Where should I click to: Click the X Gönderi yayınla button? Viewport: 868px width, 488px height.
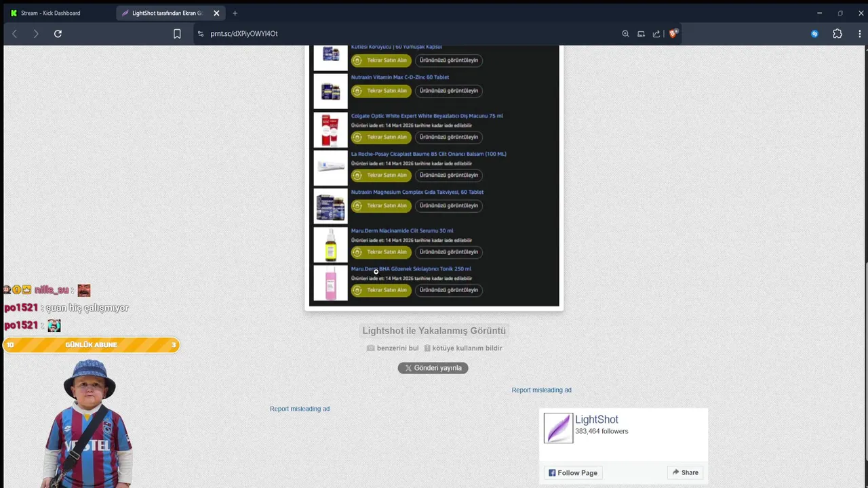(x=433, y=368)
